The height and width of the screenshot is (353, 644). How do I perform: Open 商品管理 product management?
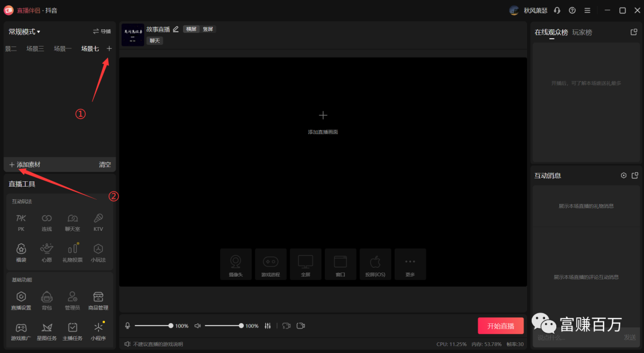[98, 299]
